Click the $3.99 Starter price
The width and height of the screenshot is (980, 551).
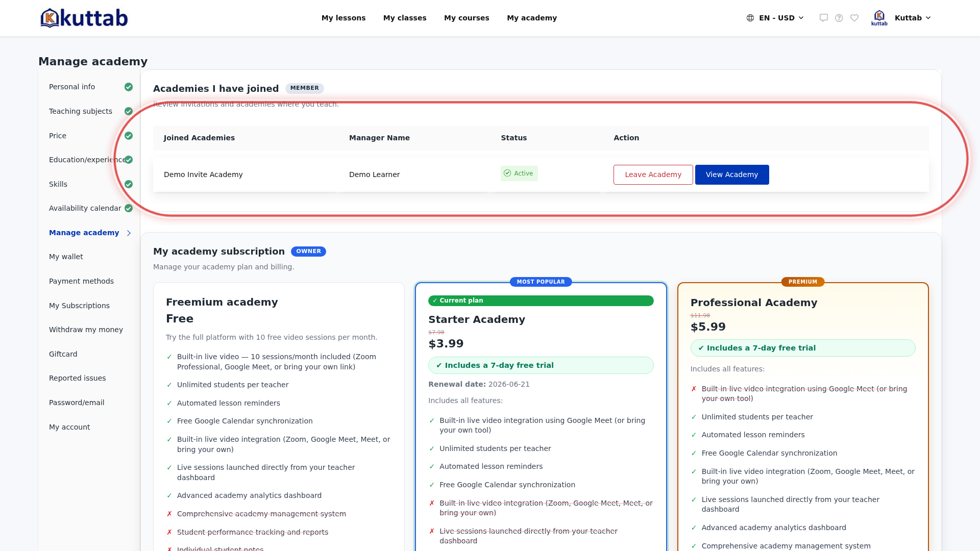click(x=446, y=343)
